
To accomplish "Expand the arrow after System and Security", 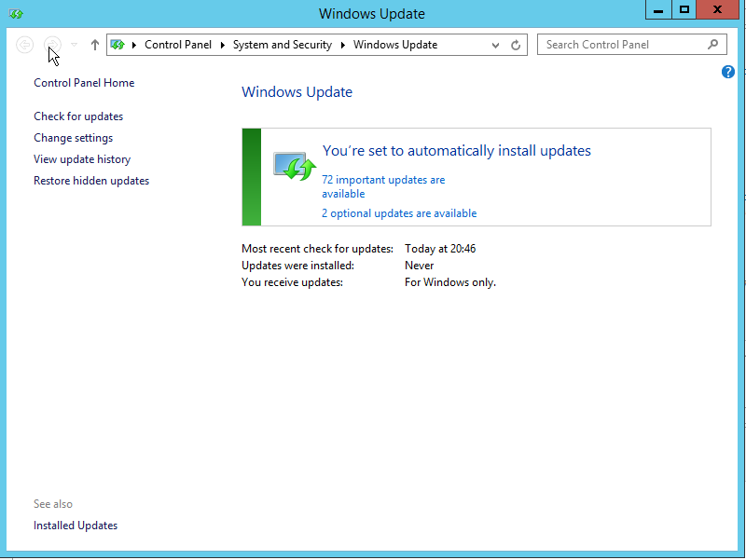I will click(342, 45).
